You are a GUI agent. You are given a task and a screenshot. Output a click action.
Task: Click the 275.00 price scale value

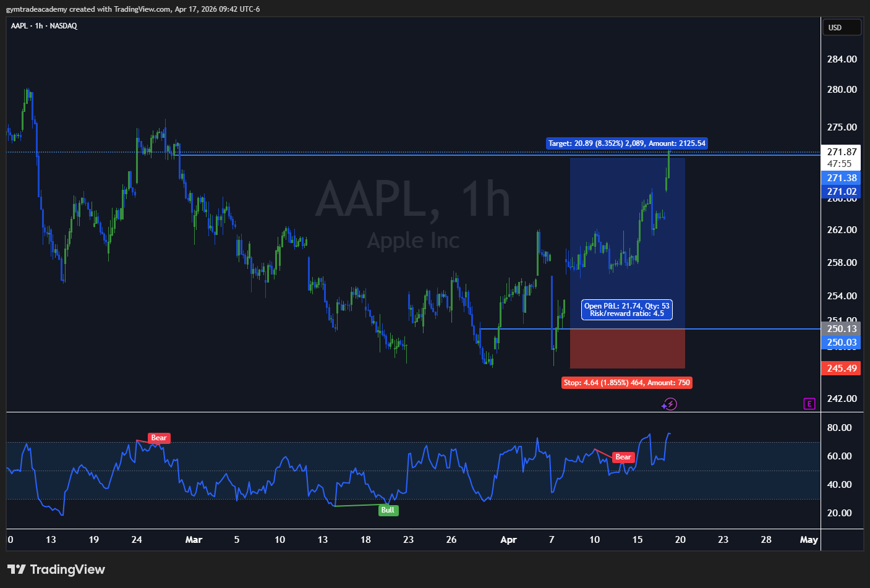coord(842,127)
